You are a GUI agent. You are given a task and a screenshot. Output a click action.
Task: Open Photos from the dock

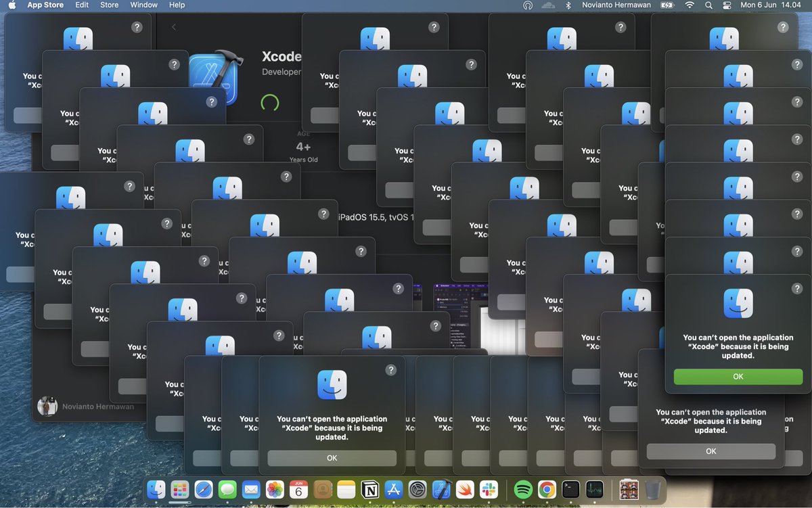click(275, 489)
